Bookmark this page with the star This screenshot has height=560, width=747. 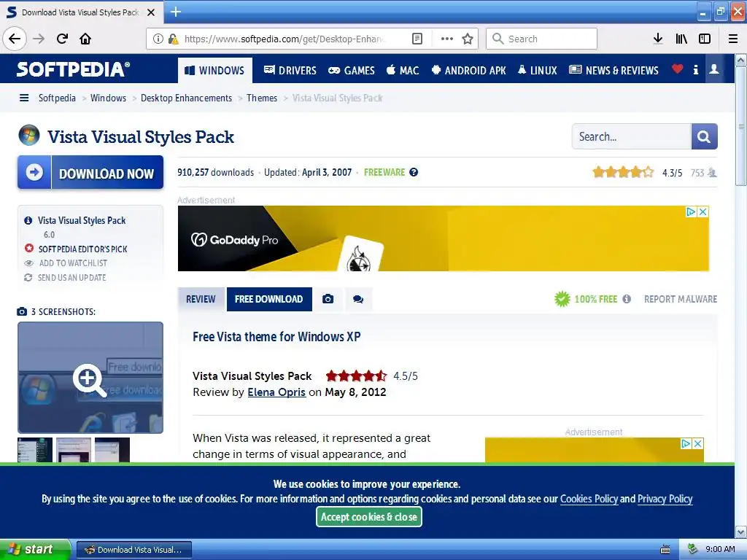click(x=468, y=39)
